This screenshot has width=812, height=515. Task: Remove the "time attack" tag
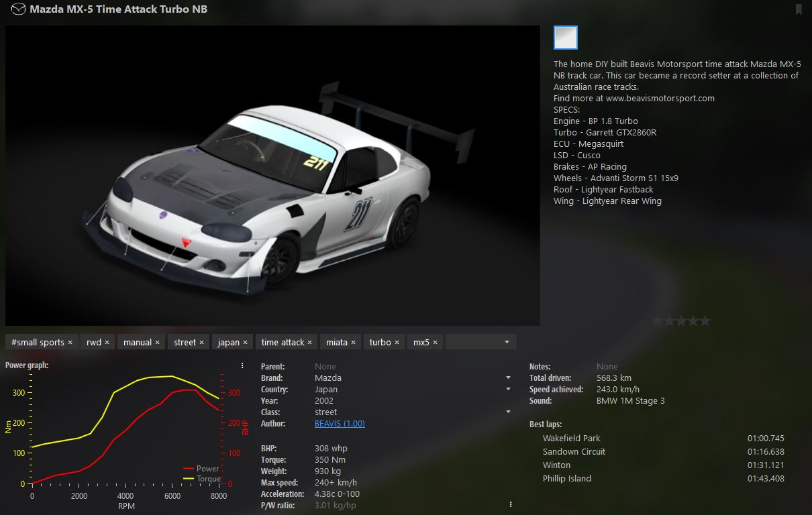309,341
